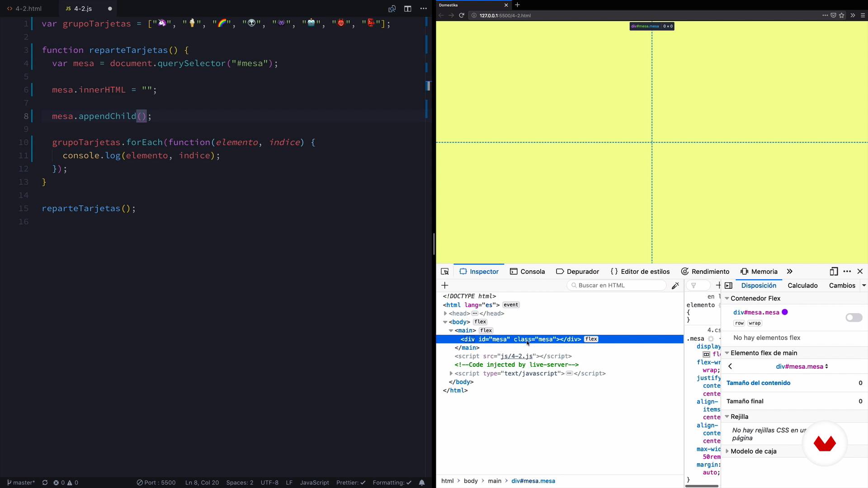Select div#mesa.mesa in breadcrumb bar
Image resolution: width=868 pixels, height=488 pixels.
[533, 481]
